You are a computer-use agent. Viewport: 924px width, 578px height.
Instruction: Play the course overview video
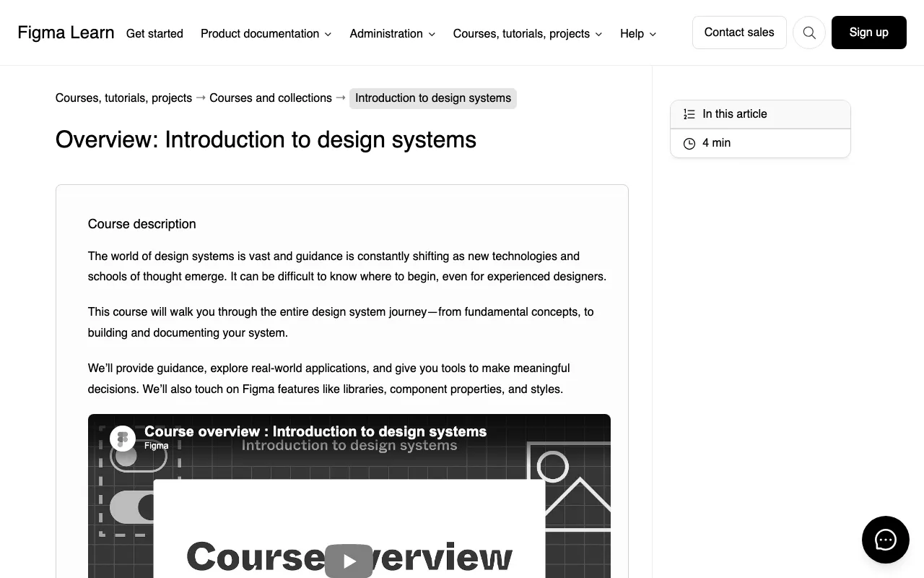click(349, 561)
